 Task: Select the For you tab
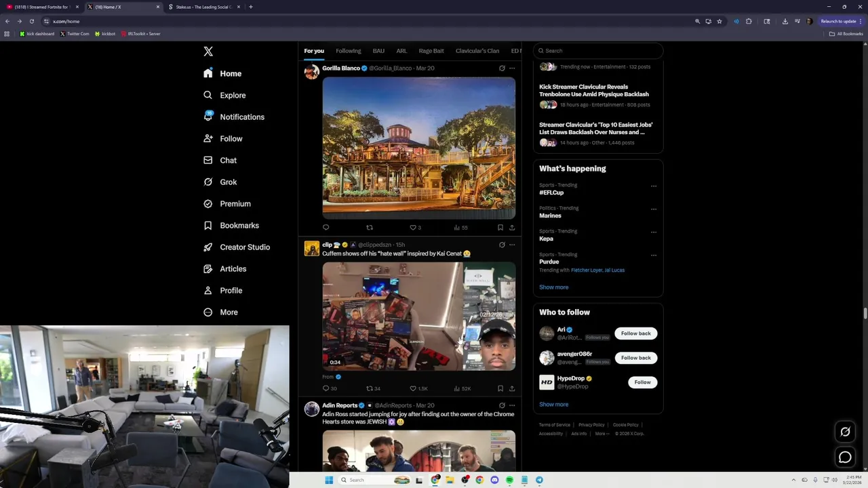[314, 51]
